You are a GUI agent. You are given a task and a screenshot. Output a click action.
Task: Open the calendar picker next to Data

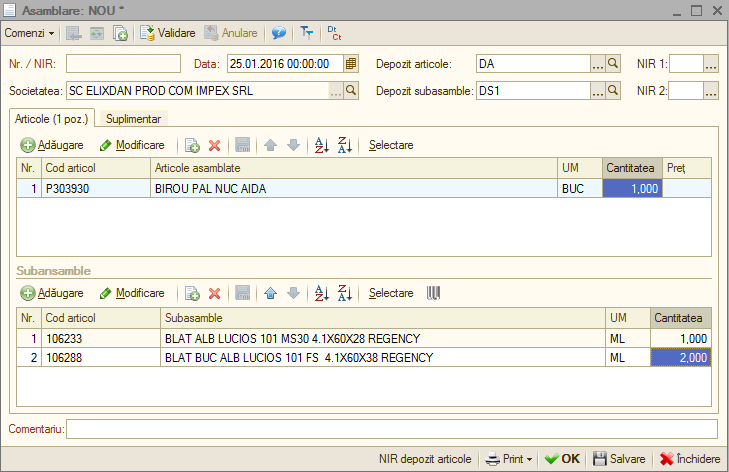351,64
